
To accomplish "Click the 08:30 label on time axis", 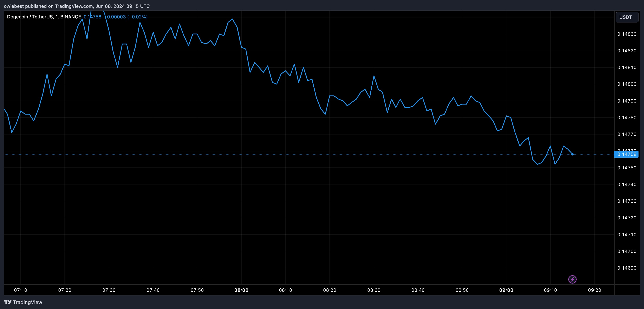I will click(x=374, y=290).
